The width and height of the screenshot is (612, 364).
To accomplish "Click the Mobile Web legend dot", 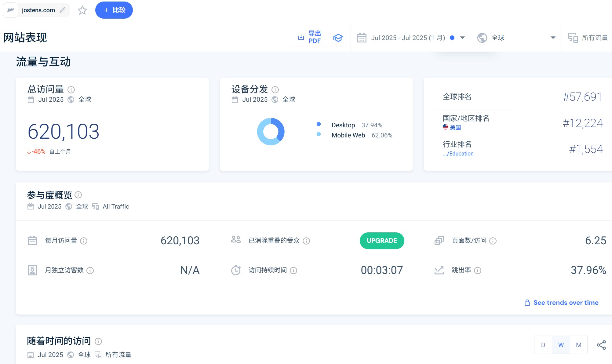I will pyautogui.click(x=319, y=134).
